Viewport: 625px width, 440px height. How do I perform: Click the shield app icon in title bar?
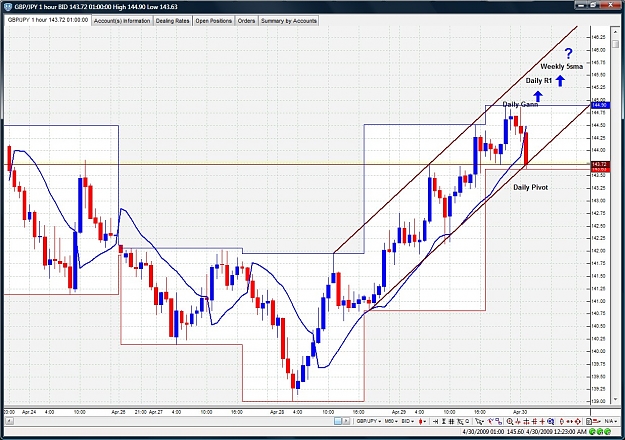pos(8,6)
